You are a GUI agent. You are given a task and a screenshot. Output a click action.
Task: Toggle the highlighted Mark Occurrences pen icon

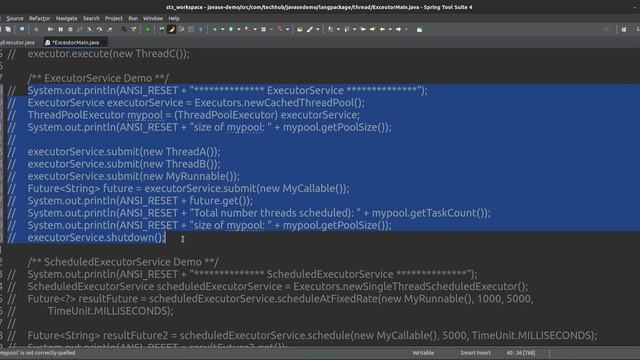tap(171, 29)
